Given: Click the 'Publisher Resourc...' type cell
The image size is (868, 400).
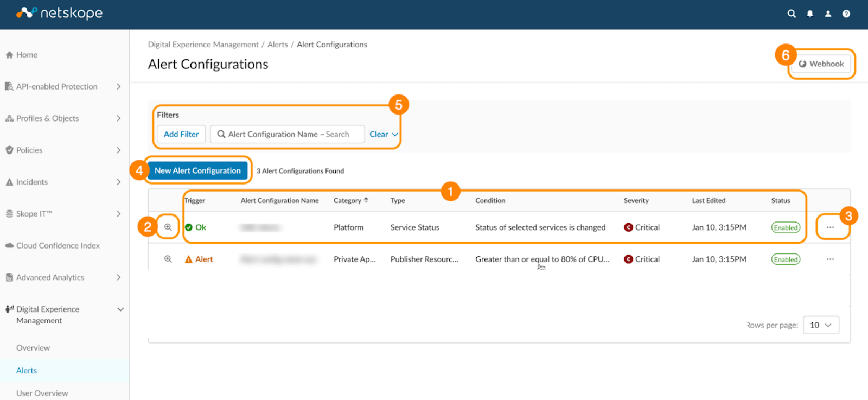Looking at the screenshot, I should click(x=424, y=259).
